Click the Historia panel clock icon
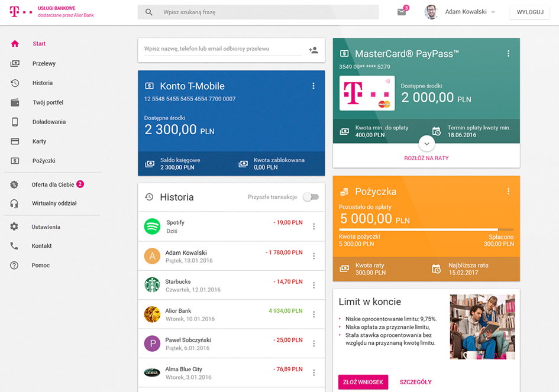 [x=149, y=197]
